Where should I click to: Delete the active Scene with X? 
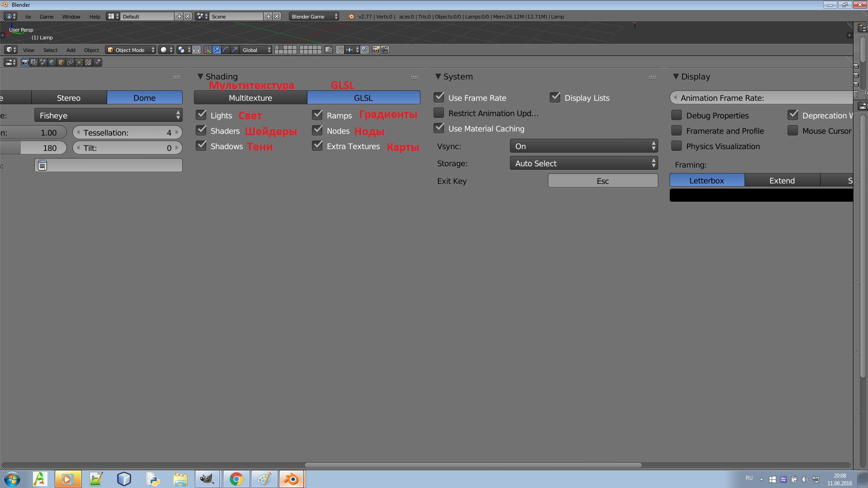[x=277, y=16]
